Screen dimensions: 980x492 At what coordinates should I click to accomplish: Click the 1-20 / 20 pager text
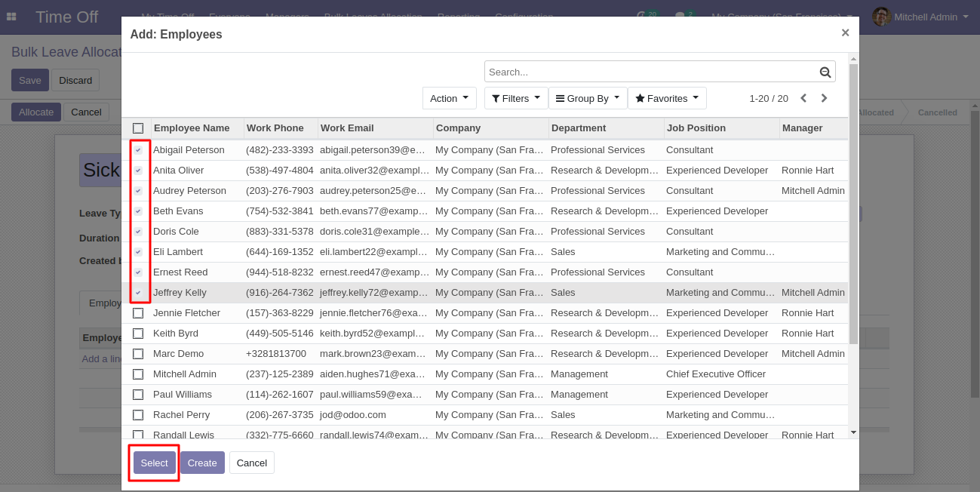click(x=769, y=98)
